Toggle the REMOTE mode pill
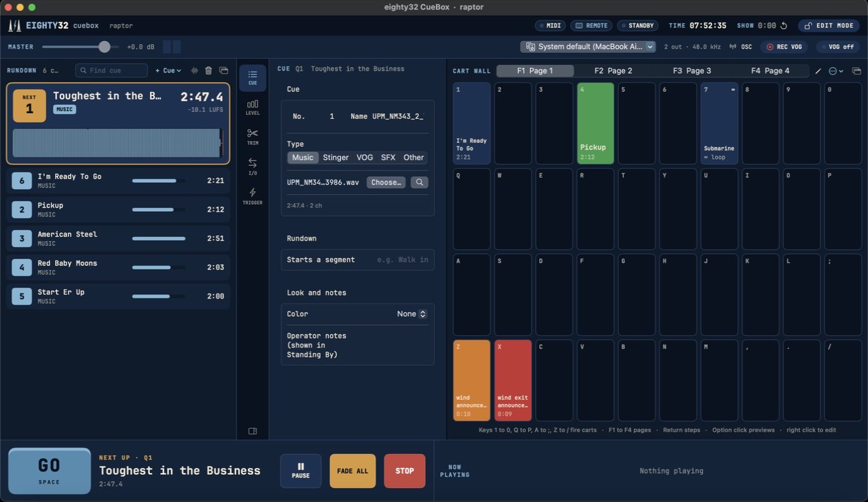Screen dimensions: 868x502 click(592, 26)
